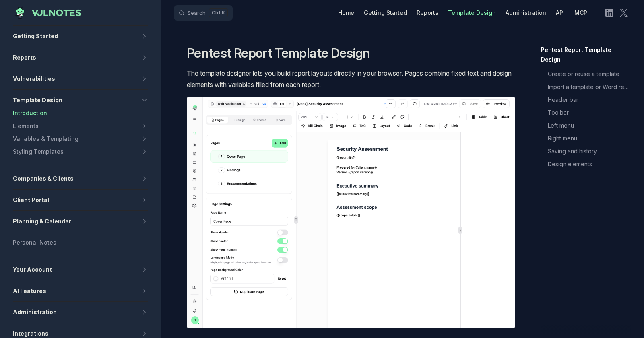
Task: Open the MCP top navigation link
Action: pyautogui.click(x=581, y=13)
